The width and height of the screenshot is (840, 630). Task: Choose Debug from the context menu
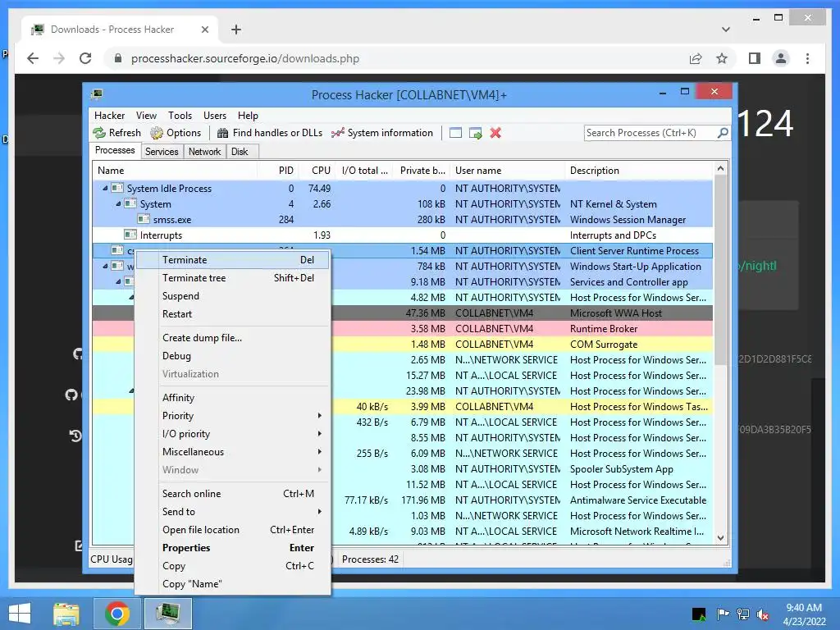[232, 356]
